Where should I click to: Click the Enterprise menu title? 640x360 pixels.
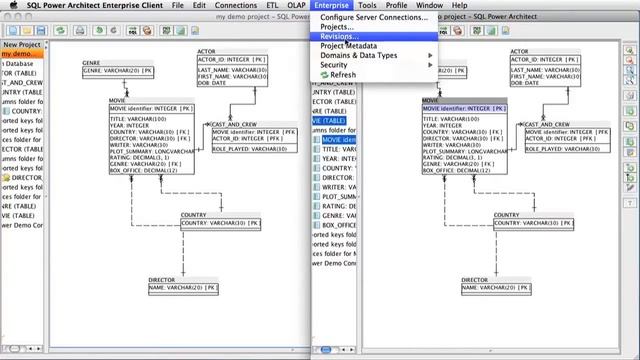(331, 5)
